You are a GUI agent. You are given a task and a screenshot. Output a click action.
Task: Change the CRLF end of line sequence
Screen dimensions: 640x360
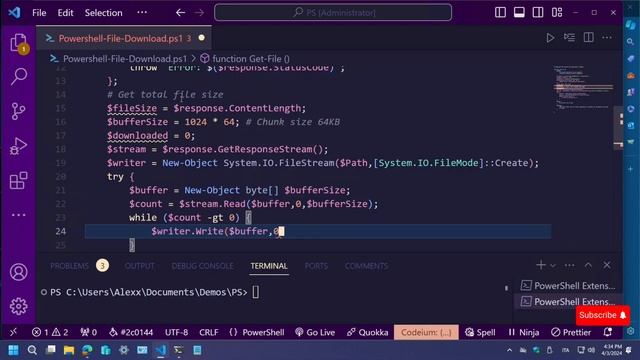coord(209,332)
